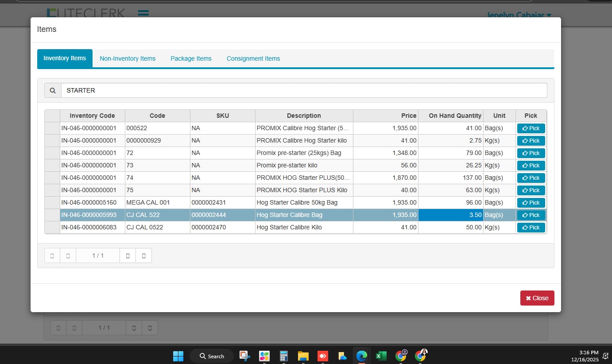Close the Items dialog
The height and width of the screenshot is (364, 612).
coord(537,298)
